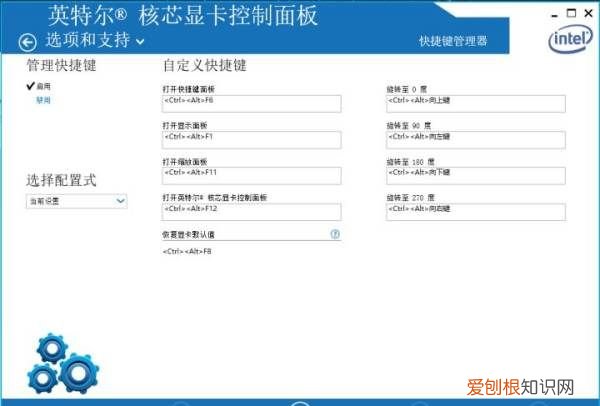
Task: Edit the 旋转至 90 度 hotkey field
Action: 476,140
